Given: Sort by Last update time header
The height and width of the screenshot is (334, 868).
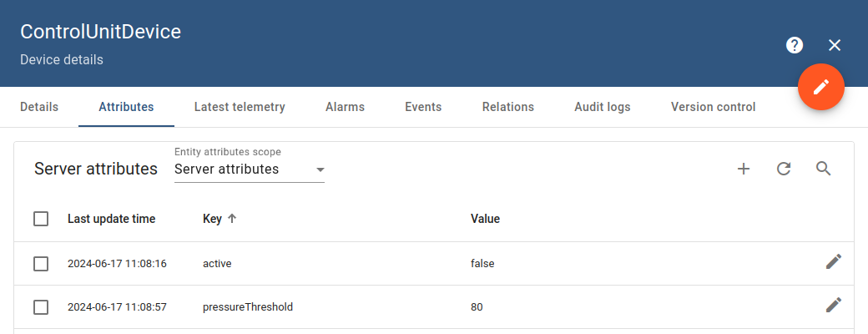Looking at the screenshot, I should (x=111, y=219).
